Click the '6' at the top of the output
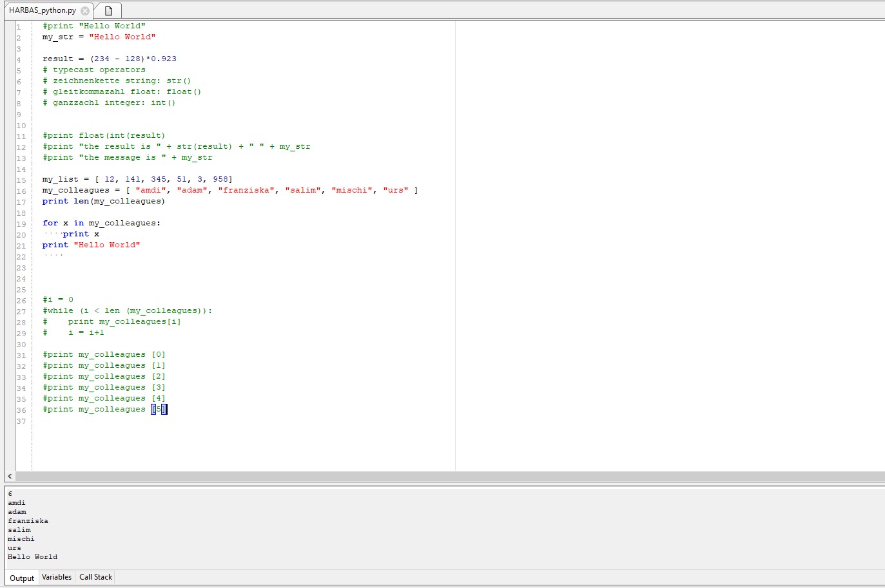The width and height of the screenshot is (885, 588). pyautogui.click(x=10, y=493)
